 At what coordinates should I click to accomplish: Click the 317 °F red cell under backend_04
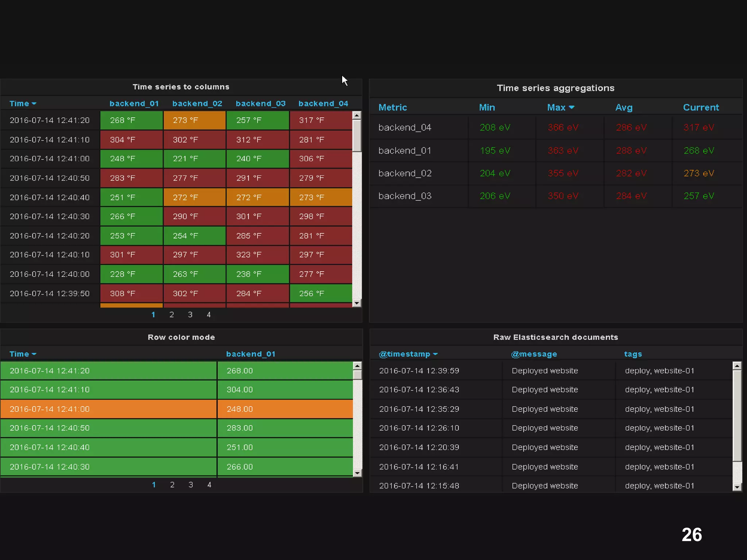320,120
